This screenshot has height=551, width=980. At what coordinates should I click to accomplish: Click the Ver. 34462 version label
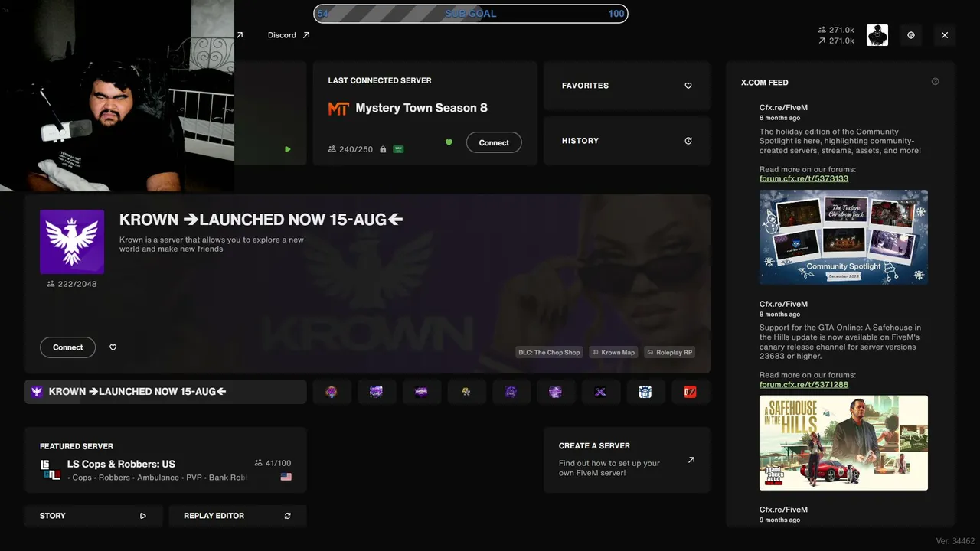tap(955, 541)
